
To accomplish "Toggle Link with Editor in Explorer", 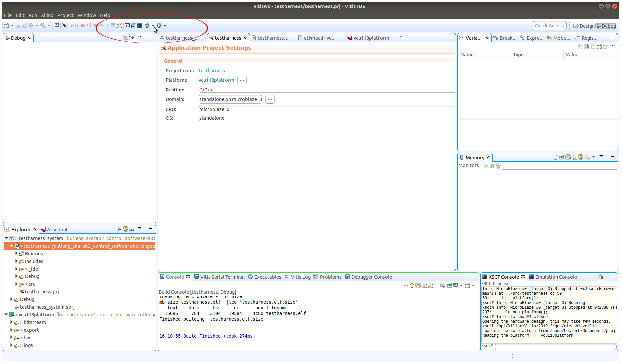I will (x=126, y=229).
